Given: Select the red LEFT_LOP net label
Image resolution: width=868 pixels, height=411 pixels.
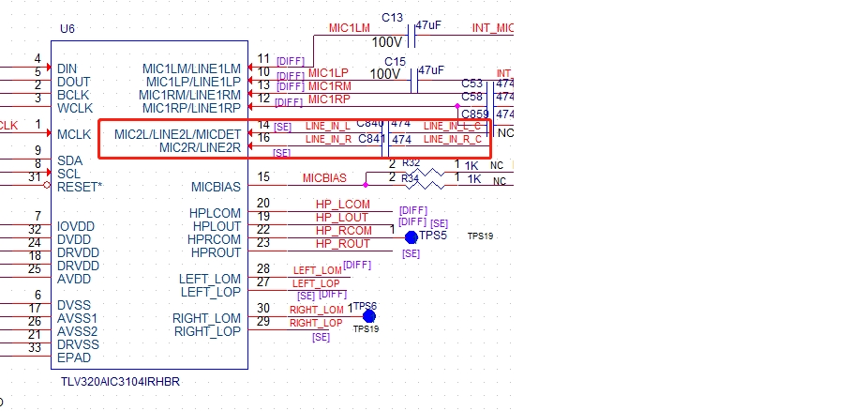Looking at the screenshot, I should pos(316,283).
